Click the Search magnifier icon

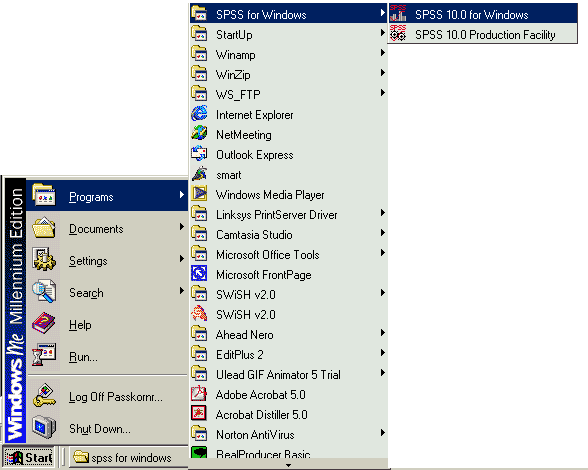pyautogui.click(x=44, y=291)
